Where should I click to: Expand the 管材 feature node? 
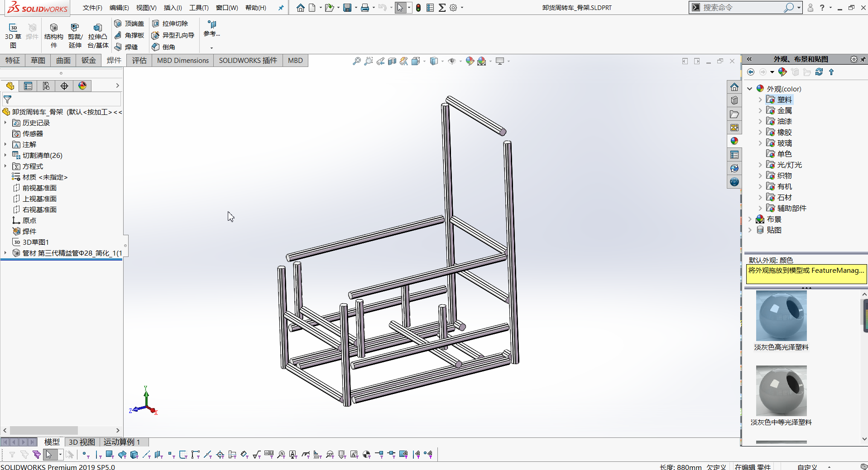click(x=5, y=253)
